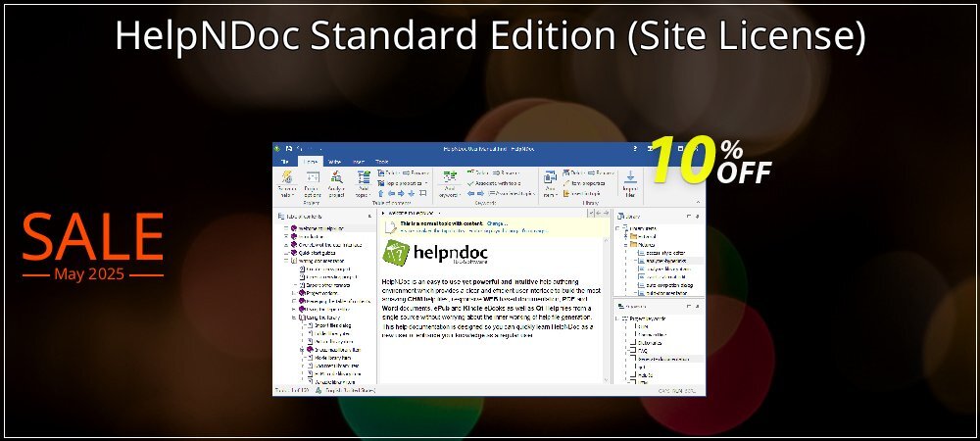The image size is (980, 441).
Task: Rename item in Library group
Action: 602,173
